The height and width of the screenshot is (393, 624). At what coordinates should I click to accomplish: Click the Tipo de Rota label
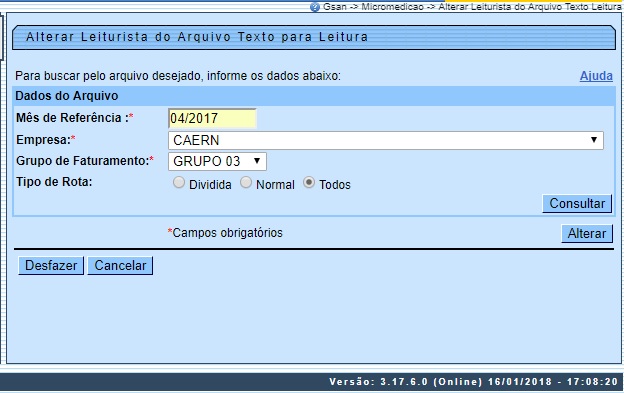tap(54, 182)
